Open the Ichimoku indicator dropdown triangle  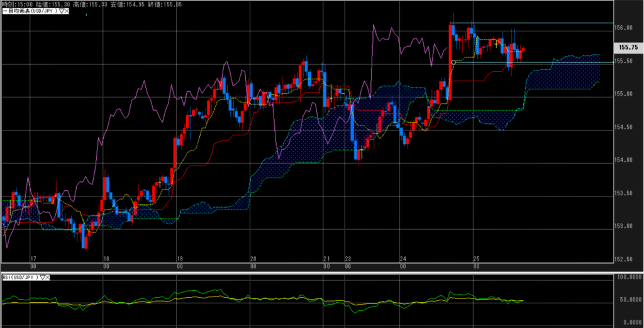click(60, 11)
